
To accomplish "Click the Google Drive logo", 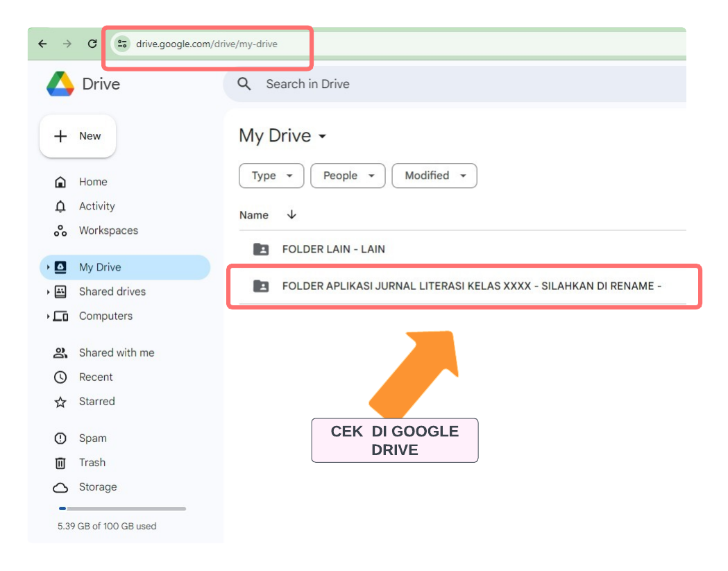I will [60, 84].
